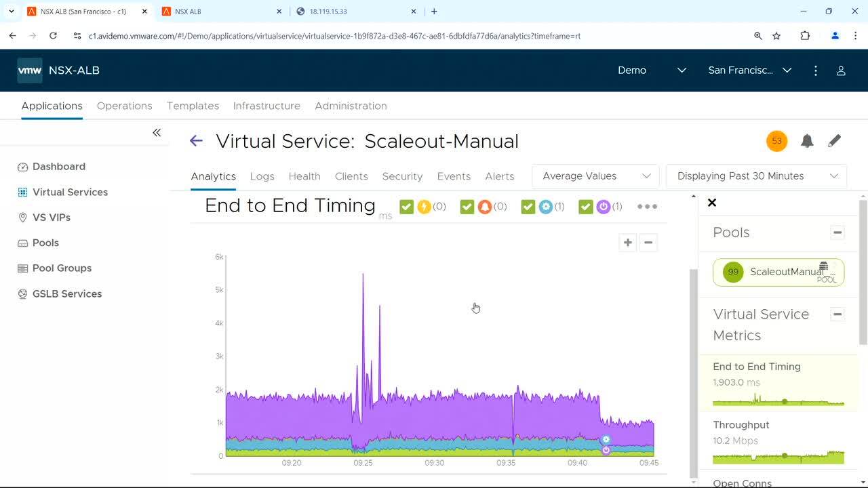Edit the virtual service with pencil icon
The image size is (868, 488).
[835, 141]
